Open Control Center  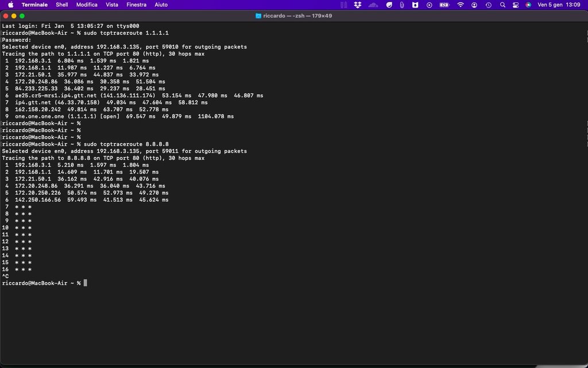coord(516,5)
